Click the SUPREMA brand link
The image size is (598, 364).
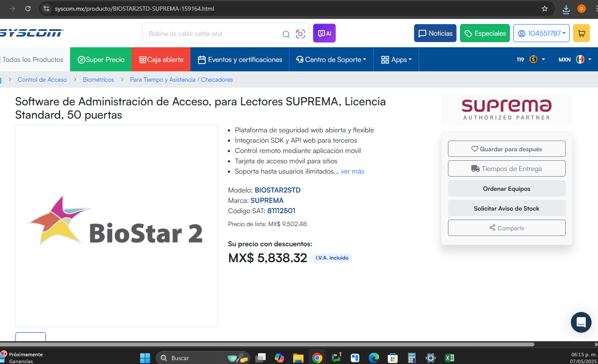point(267,200)
